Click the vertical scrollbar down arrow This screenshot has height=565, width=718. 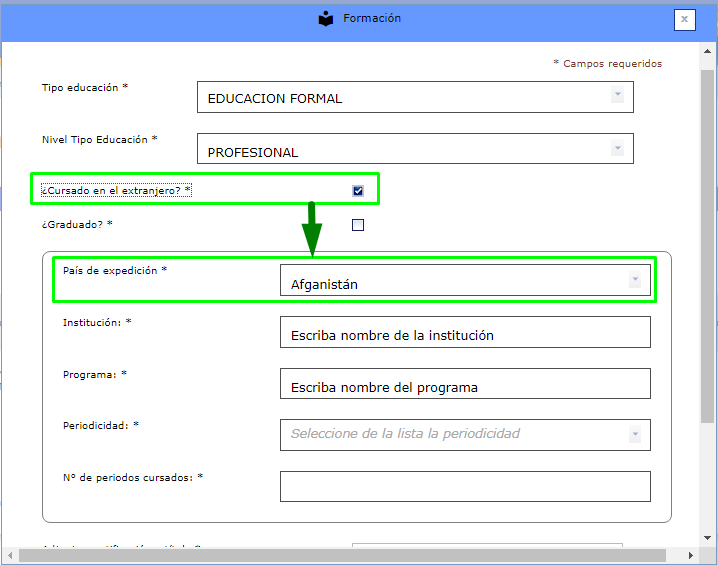tap(707, 538)
